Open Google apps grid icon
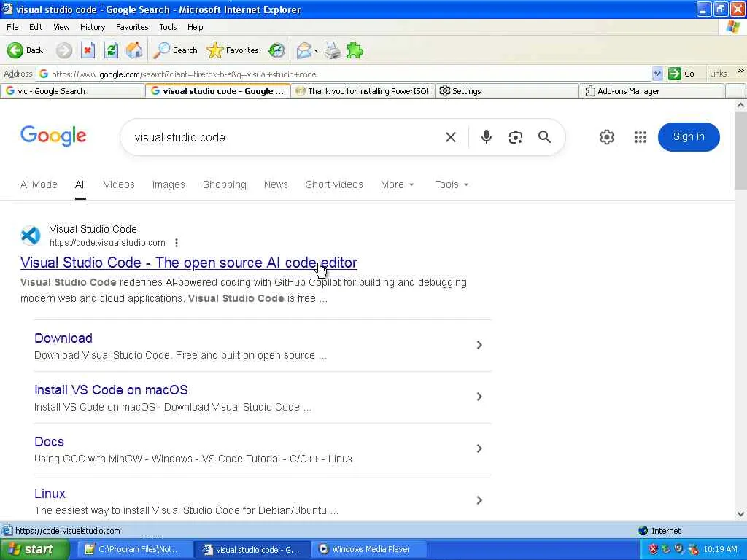Image resolution: width=747 pixels, height=560 pixels. (x=640, y=137)
